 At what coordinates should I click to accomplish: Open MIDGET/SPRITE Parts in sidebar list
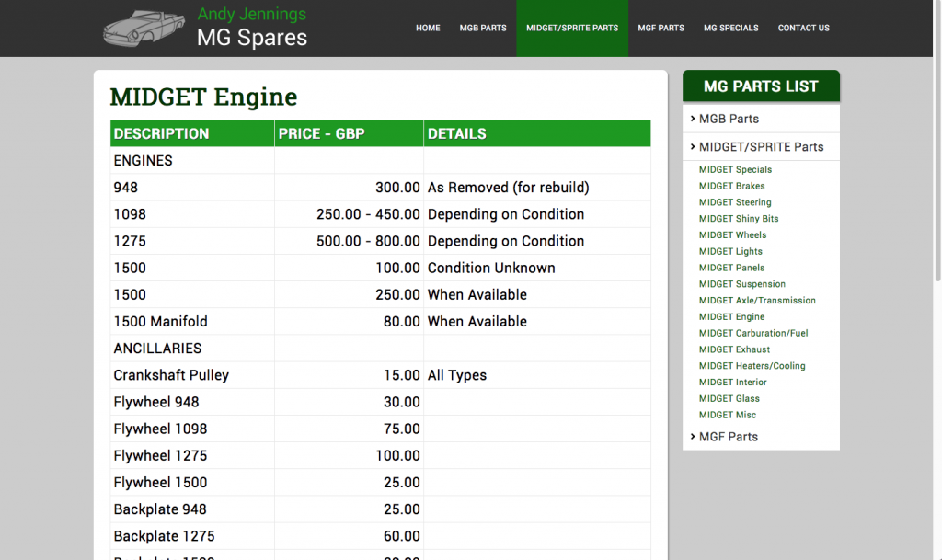coord(761,147)
